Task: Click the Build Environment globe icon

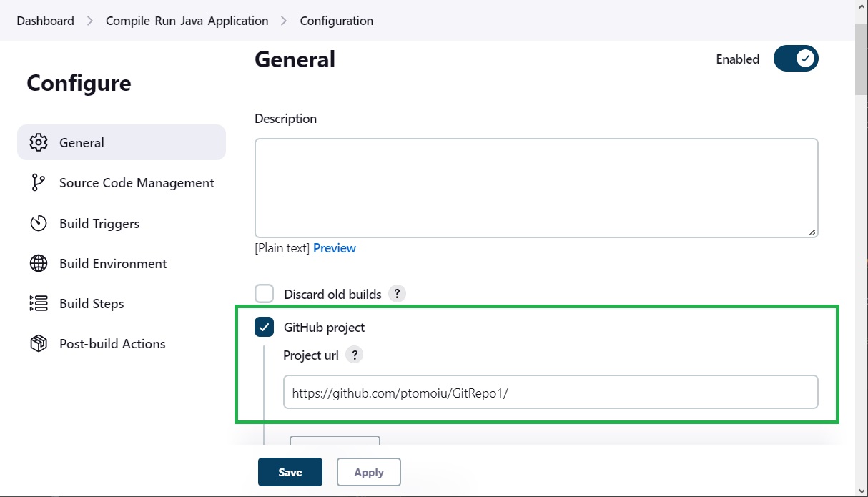Action: pos(39,263)
